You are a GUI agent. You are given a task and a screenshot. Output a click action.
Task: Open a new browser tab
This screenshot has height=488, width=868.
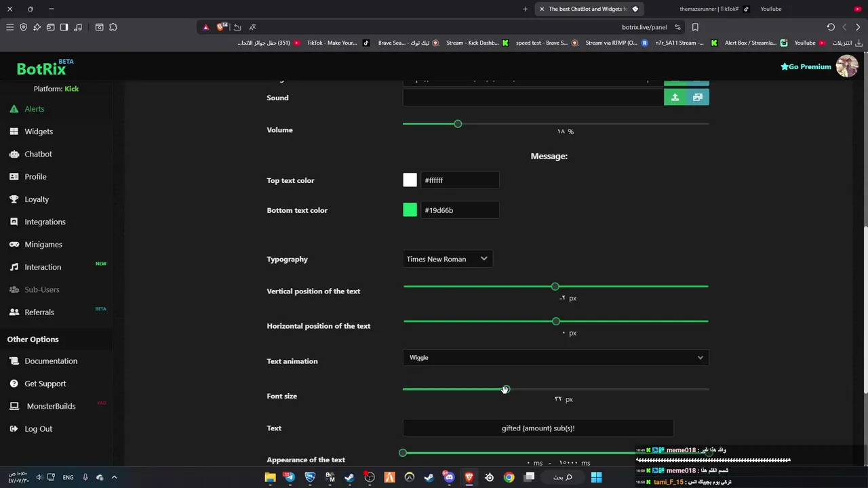pyautogui.click(x=525, y=9)
